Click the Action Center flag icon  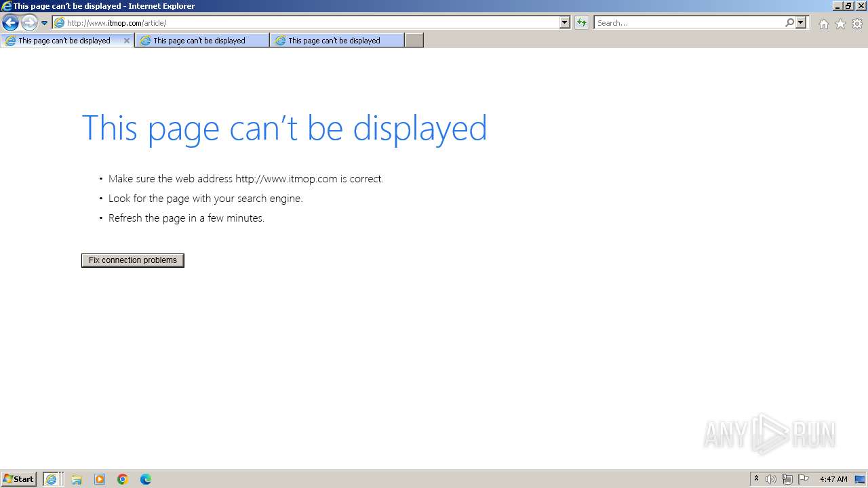click(x=804, y=479)
